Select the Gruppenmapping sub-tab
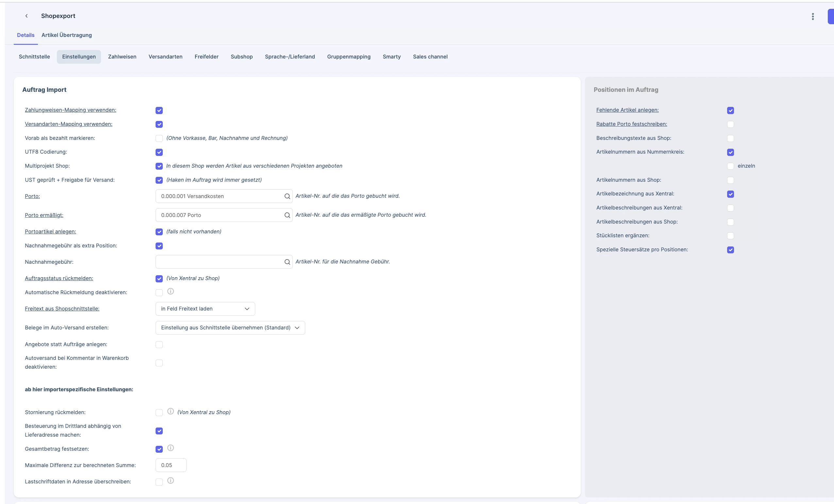Screen dimensions: 834x504 [349, 57]
